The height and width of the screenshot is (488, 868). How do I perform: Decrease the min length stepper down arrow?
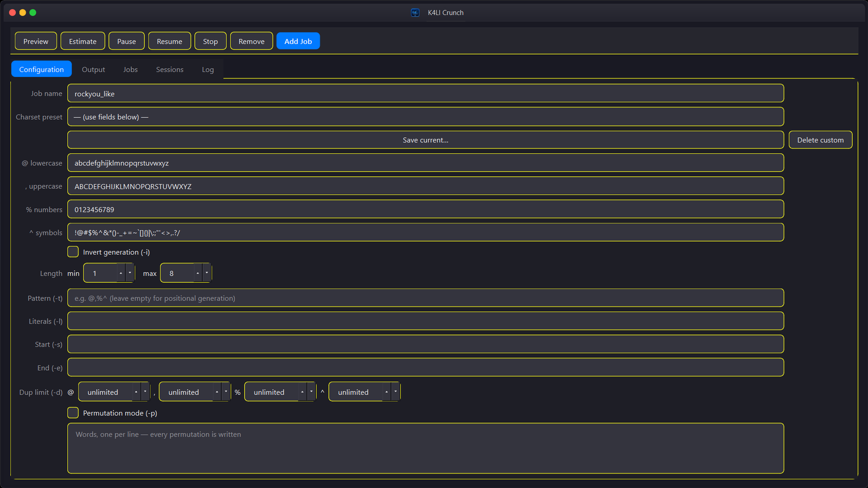click(x=130, y=273)
